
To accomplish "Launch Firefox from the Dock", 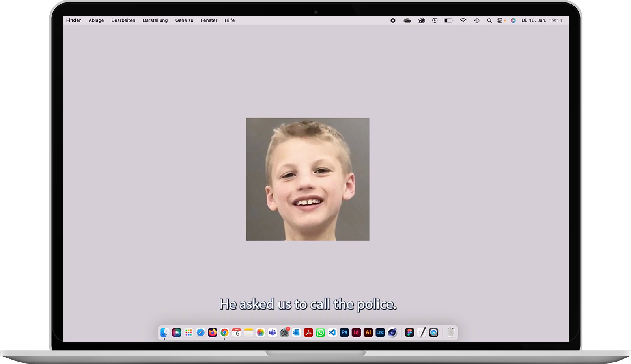I will pyautogui.click(x=213, y=332).
